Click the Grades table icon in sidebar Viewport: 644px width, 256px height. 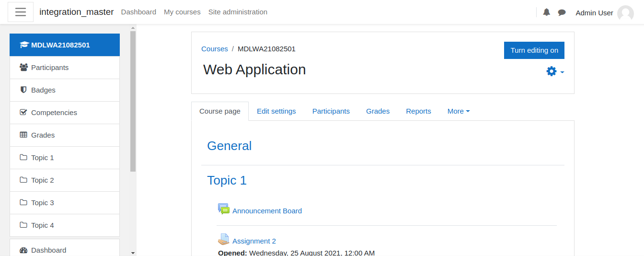23,135
